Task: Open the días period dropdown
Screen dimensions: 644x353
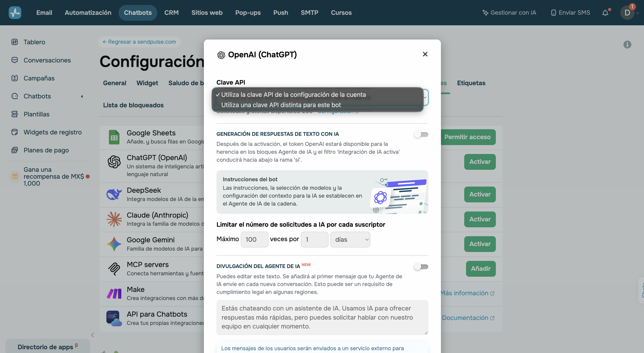Action: coord(350,239)
